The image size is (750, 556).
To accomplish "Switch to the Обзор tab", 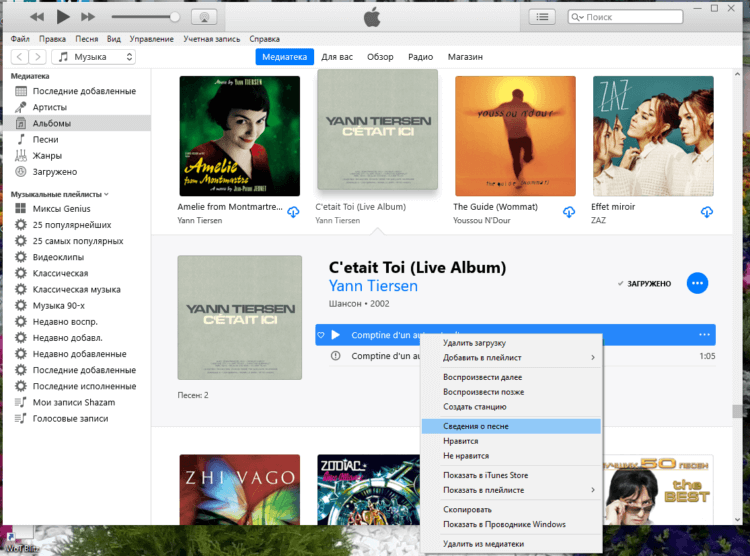I will [380, 57].
